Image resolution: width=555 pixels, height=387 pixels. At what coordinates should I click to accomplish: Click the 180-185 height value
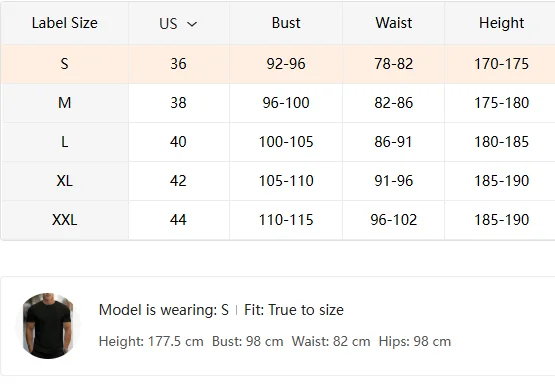[x=501, y=142]
